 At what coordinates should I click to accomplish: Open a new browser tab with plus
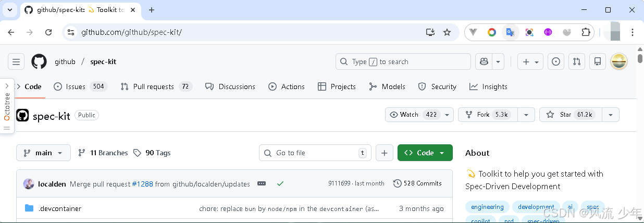tap(152, 10)
